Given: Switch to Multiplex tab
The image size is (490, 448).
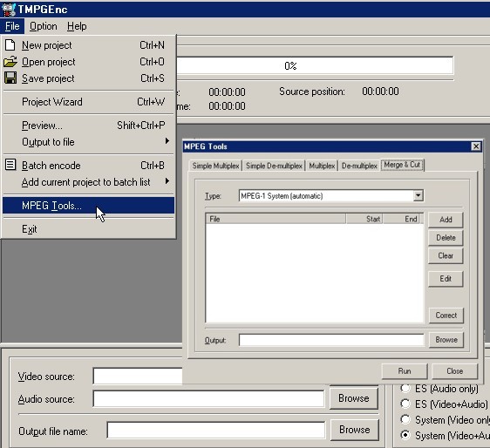Looking at the screenshot, I should pyautogui.click(x=322, y=166).
